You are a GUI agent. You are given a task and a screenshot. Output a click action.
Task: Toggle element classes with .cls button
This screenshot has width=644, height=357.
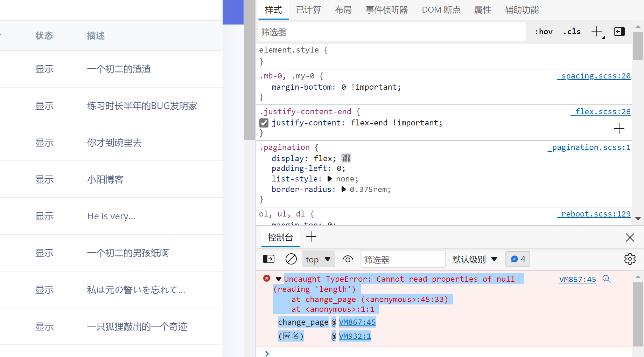pos(572,32)
